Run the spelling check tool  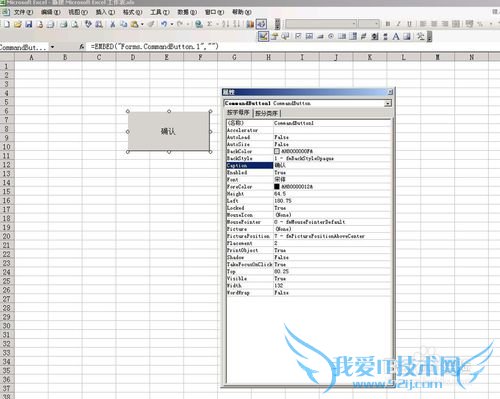tap(88, 24)
